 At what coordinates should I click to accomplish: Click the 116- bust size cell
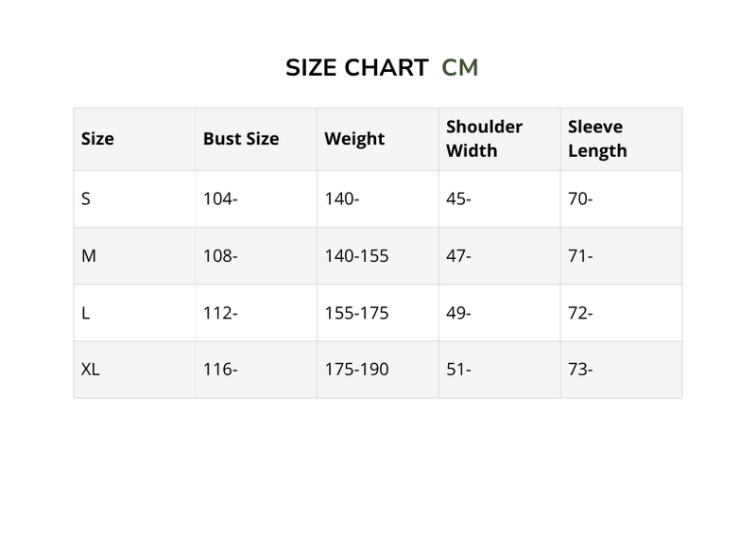coord(220,370)
